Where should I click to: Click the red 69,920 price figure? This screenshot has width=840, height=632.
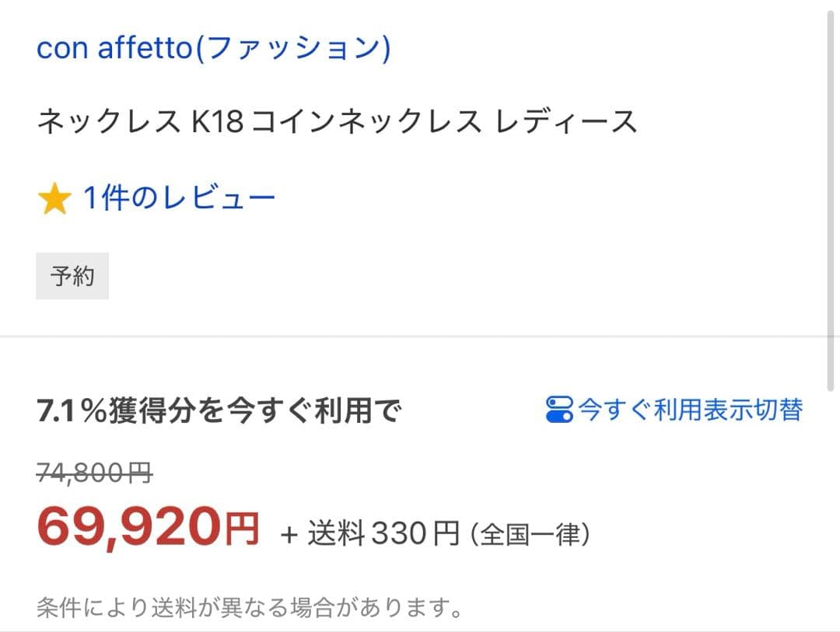(129, 527)
